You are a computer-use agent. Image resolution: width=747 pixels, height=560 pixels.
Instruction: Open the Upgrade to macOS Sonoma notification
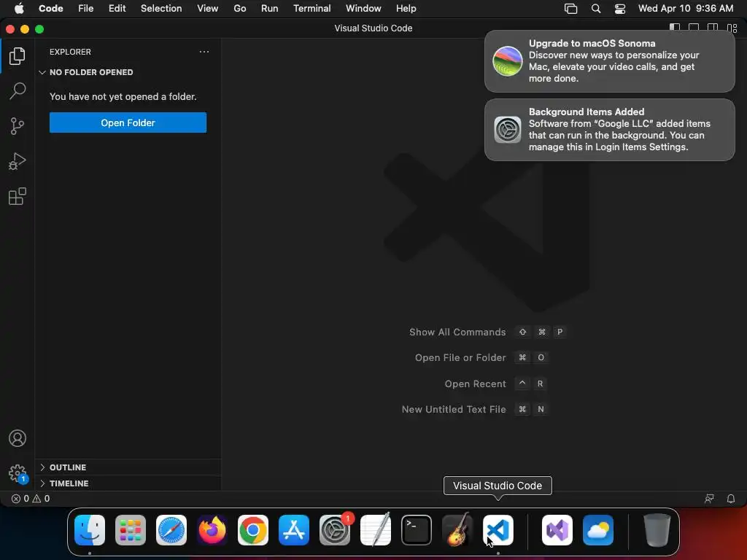(x=609, y=61)
